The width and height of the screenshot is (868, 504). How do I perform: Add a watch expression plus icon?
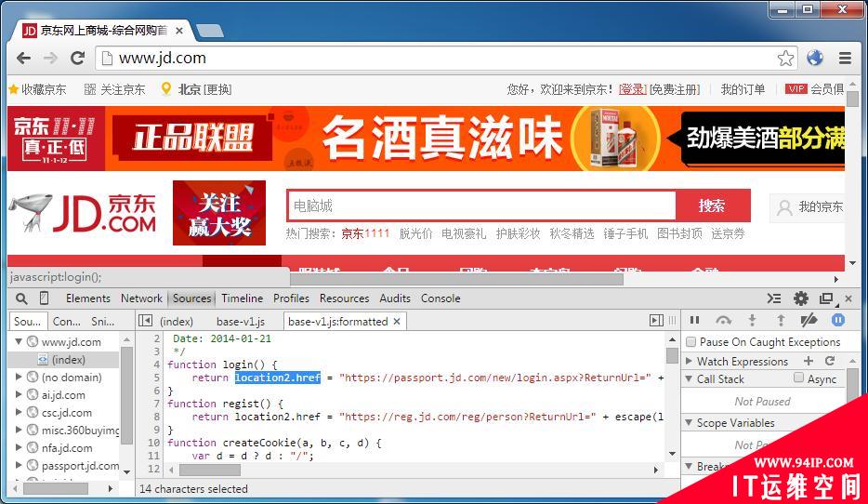pos(809,361)
